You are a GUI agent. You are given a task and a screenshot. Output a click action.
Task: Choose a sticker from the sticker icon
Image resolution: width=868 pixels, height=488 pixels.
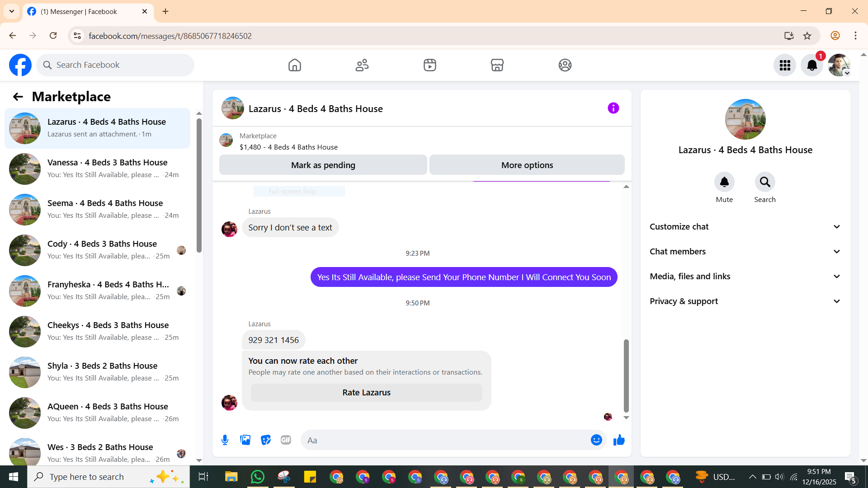(x=266, y=440)
